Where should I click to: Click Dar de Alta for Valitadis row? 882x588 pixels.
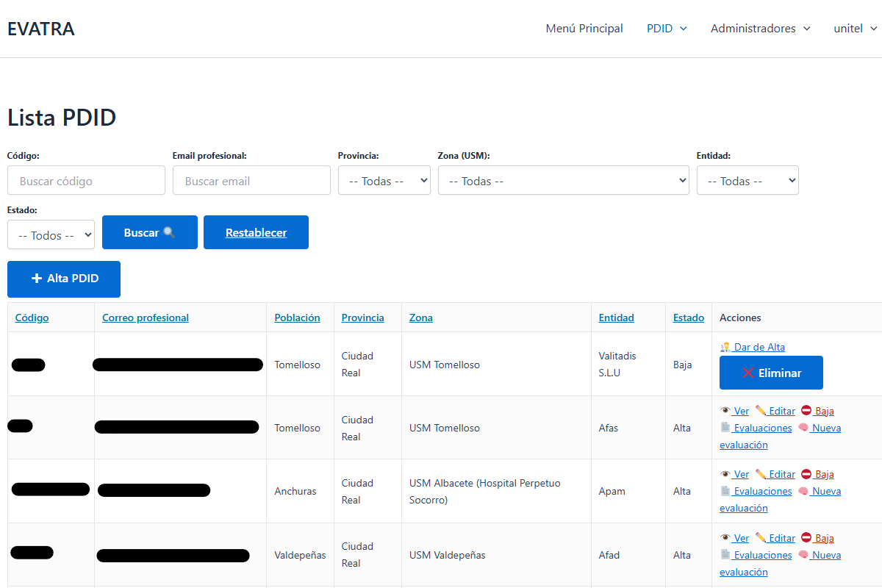(752, 347)
